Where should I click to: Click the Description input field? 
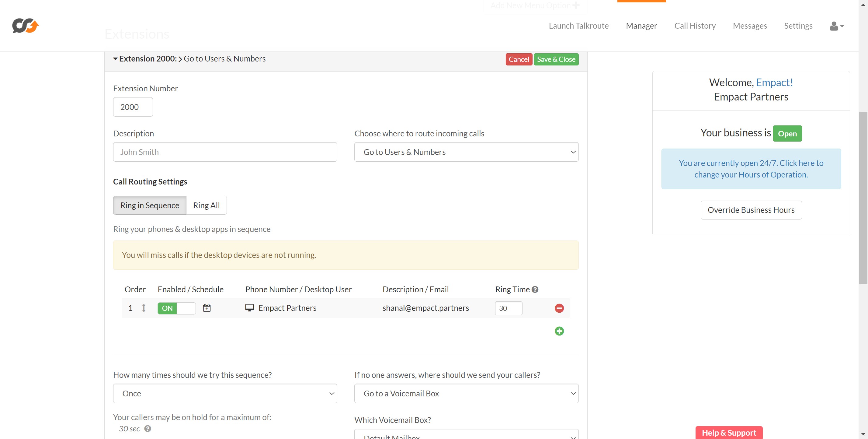225,152
